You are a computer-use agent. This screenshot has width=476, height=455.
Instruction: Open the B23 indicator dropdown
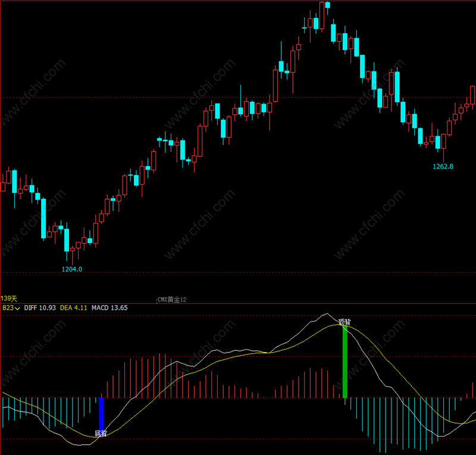click(x=11, y=308)
